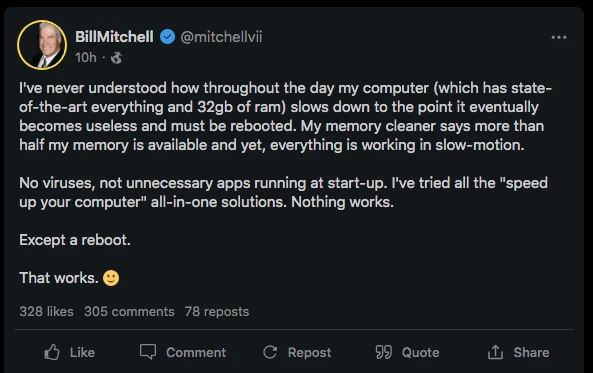Click the speech bubble Comment icon
This screenshot has height=373, width=593.
[147, 352]
